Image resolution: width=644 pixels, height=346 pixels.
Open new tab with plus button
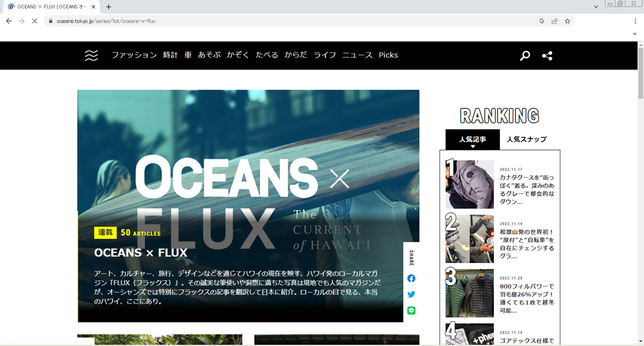click(108, 7)
